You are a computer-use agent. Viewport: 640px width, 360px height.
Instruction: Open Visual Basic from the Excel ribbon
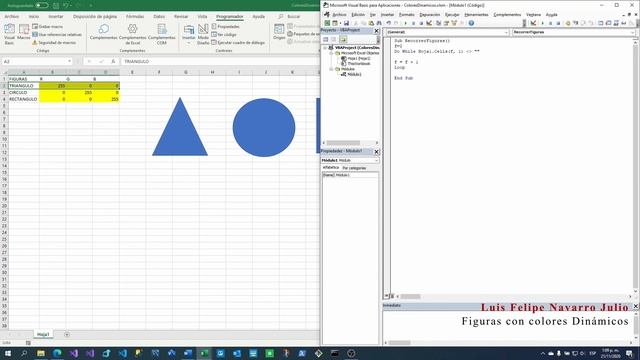9,34
